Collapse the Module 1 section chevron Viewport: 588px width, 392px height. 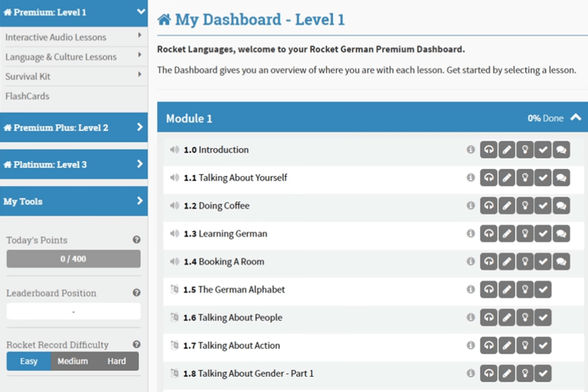click(x=575, y=118)
